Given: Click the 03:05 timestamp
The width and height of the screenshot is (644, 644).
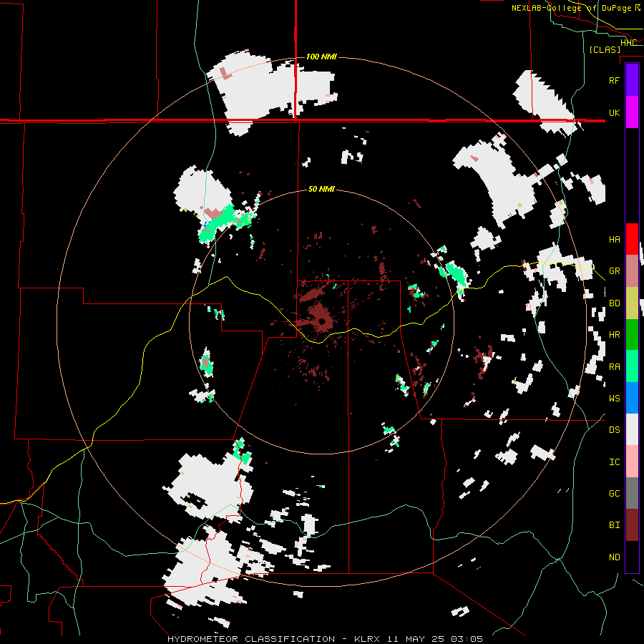Looking at the screenshot, I should pos(466,639).
